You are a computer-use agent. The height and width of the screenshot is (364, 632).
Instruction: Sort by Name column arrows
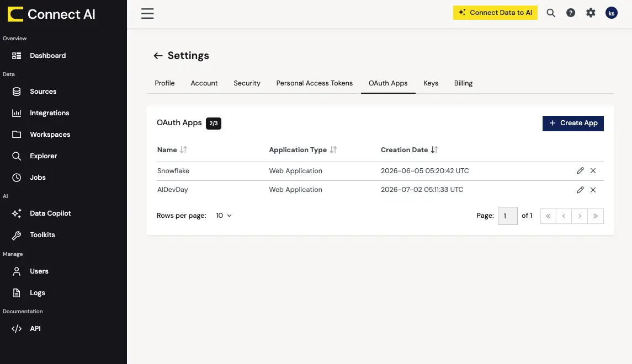tap(183, 150)
